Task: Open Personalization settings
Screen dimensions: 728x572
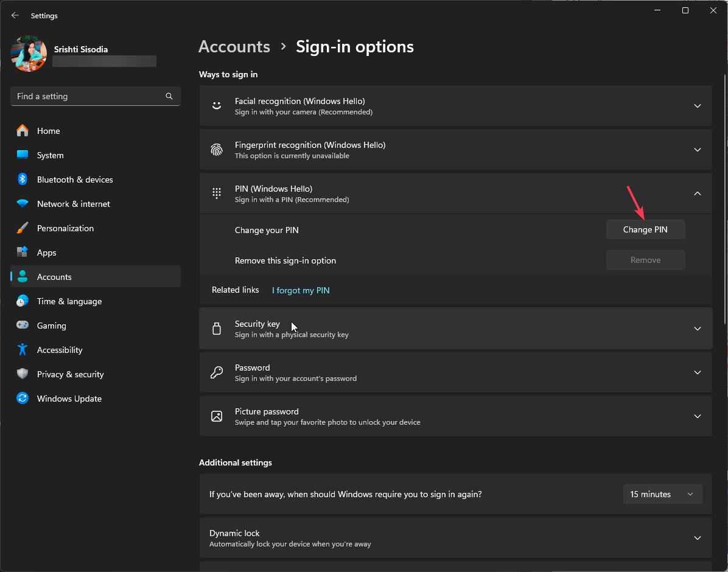Action: (95, 228)
